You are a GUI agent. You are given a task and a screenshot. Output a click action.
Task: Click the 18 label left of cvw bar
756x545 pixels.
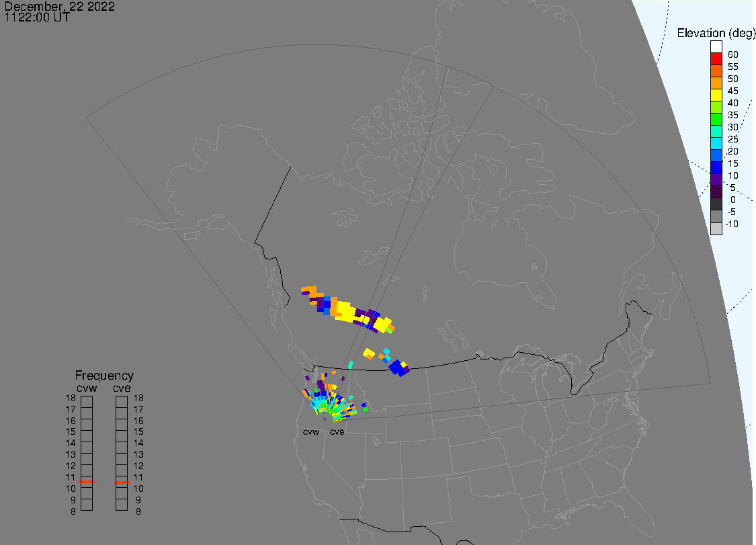click(71, 399)
